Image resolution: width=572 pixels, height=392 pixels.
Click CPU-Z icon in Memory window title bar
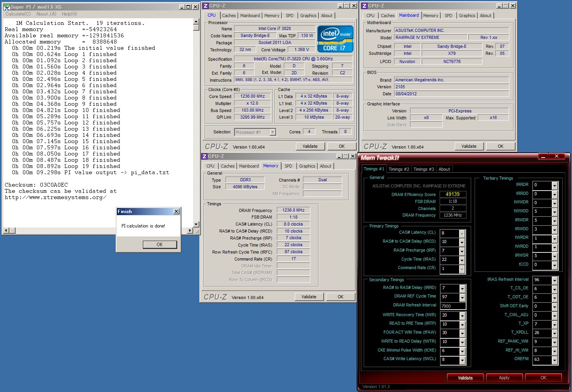click(x=204, y=156)
